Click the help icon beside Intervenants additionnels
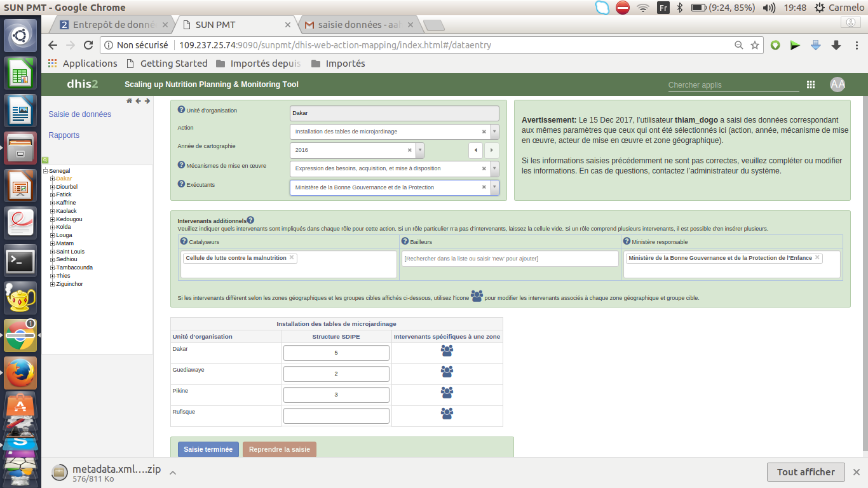Viewport: 868px width, 488px height. coord(250,220)
